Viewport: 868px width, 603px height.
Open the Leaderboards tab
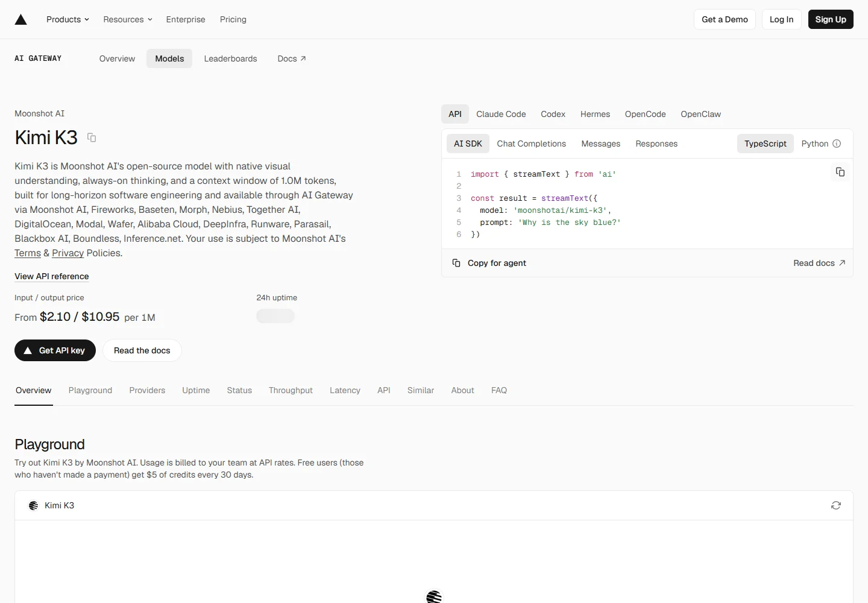click(230, 58)
